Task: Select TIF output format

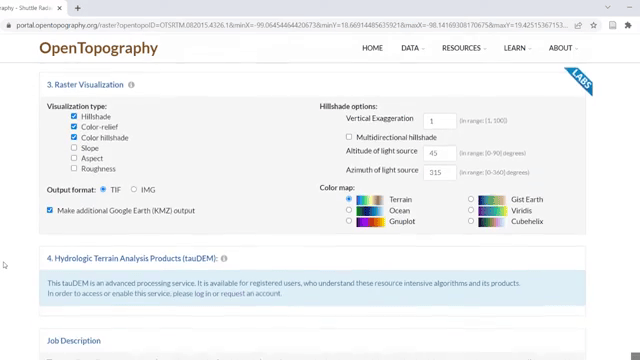Action: pyautogui.click(x=103, y=189)
